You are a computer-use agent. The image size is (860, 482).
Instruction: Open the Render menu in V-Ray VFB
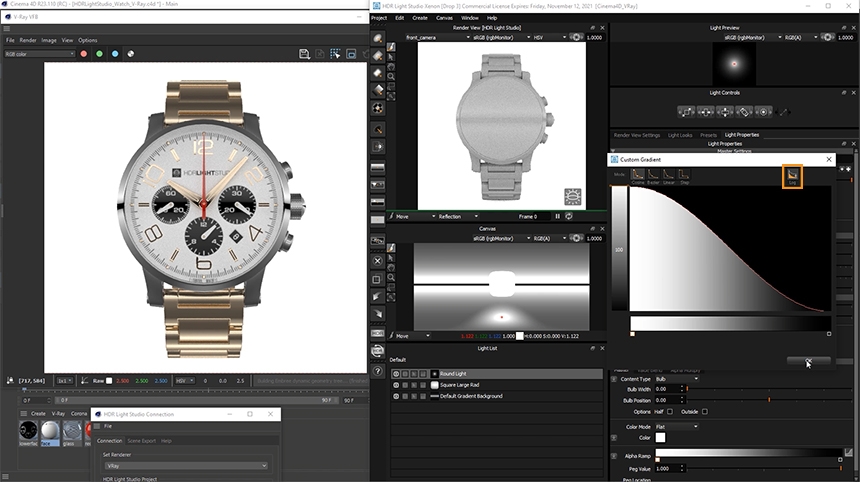pos(28,40)
